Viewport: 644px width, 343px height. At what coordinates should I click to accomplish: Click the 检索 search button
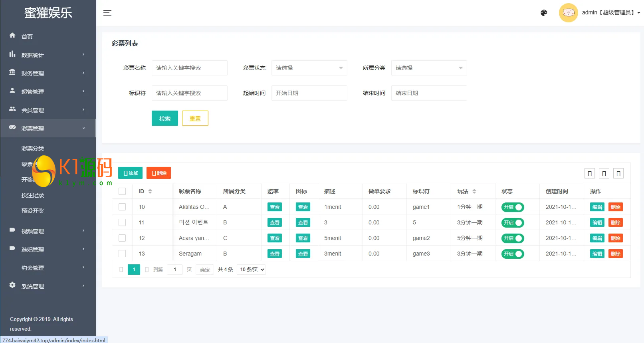[165, 118]
